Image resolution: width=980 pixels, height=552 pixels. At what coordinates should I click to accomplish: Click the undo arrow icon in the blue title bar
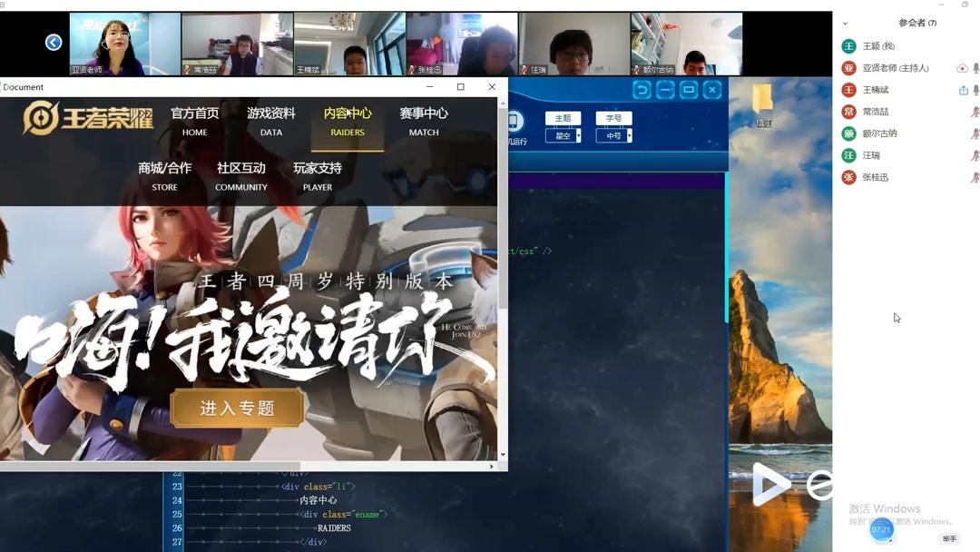tap(642, 90)
